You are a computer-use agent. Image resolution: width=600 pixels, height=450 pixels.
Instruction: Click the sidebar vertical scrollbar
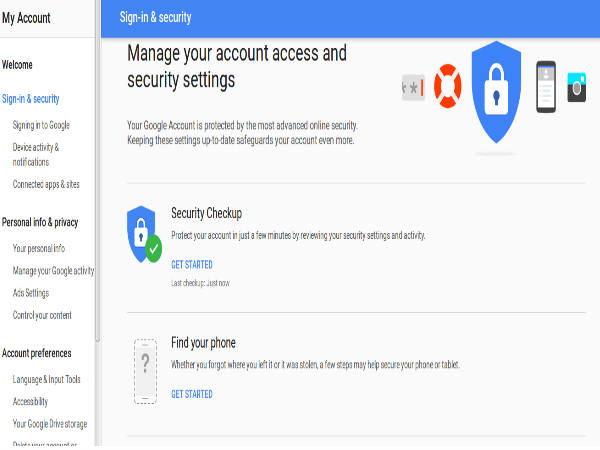pos(97,200)
